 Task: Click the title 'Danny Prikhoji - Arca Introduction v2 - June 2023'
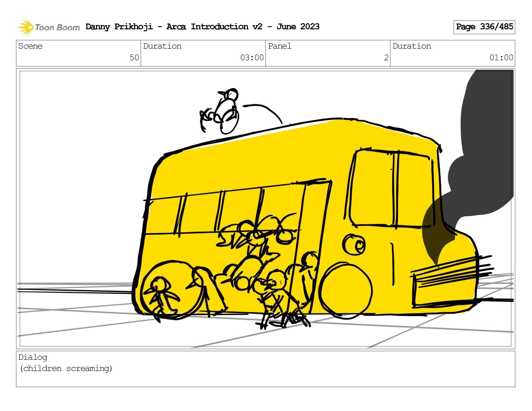pyautogui.click(x=202, y=27)
